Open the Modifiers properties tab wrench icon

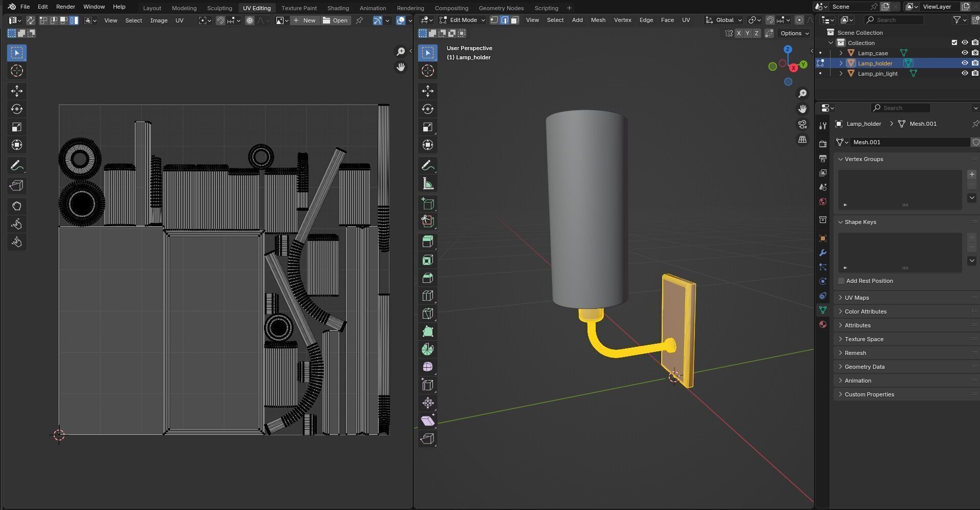pos(823,253)
